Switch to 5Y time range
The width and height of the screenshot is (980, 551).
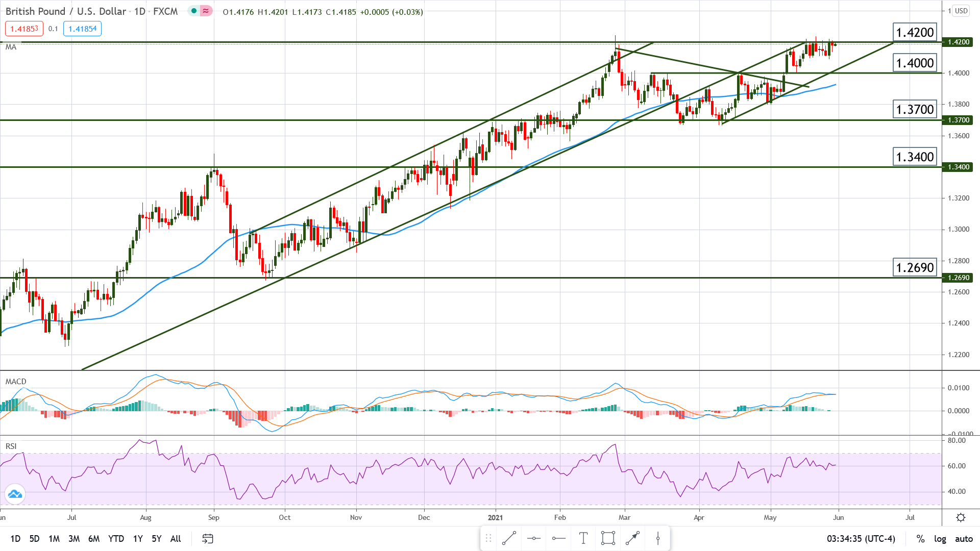click(x=157, y=539)
